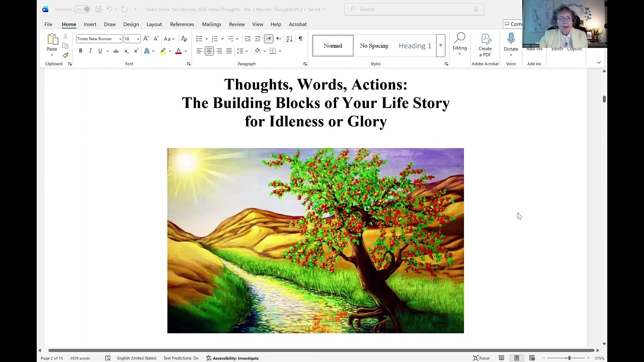Adjust the zoom slider handle

(569, 358)
